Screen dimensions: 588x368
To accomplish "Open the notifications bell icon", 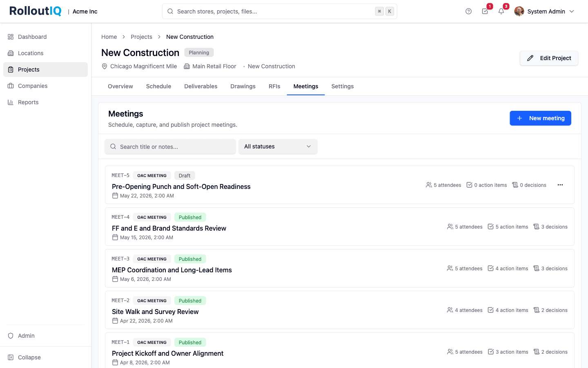I will 501,11.
